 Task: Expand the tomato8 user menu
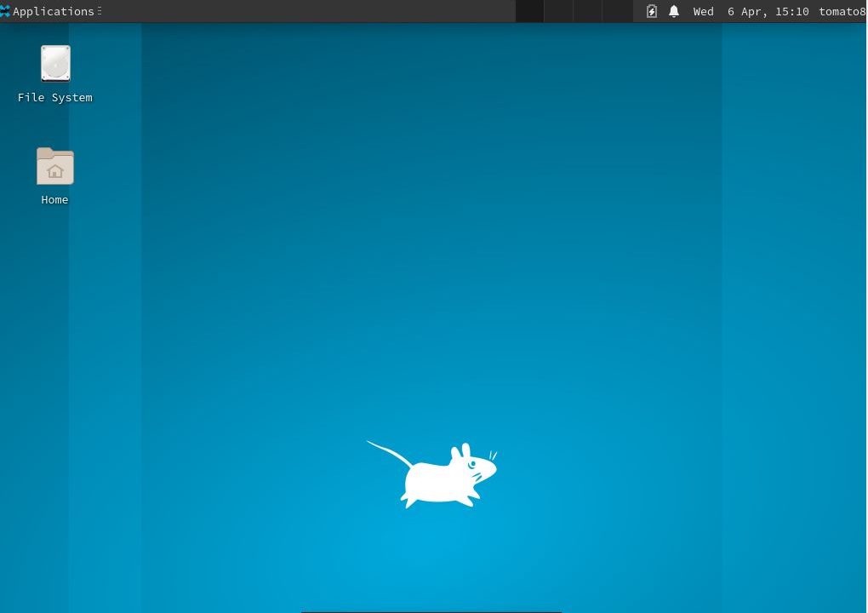pyautogui.click(x=842, y=11)
